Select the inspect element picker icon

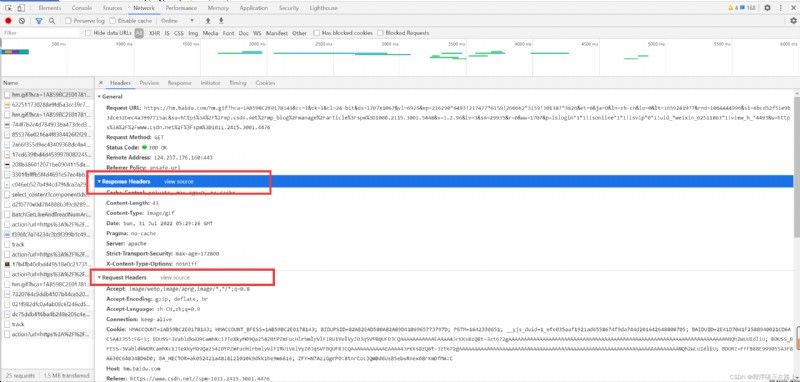tap(9, 8)
